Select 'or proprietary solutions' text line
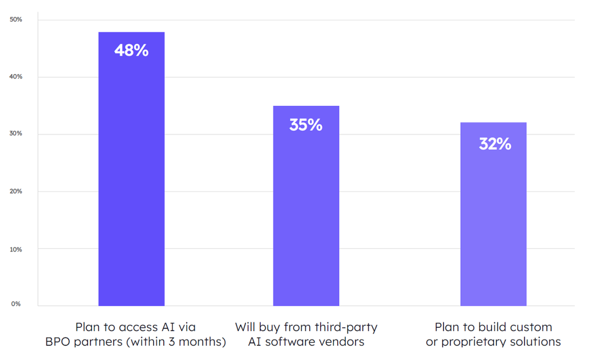The height and width of the screenshot is (364, 593). pos(493,342)
